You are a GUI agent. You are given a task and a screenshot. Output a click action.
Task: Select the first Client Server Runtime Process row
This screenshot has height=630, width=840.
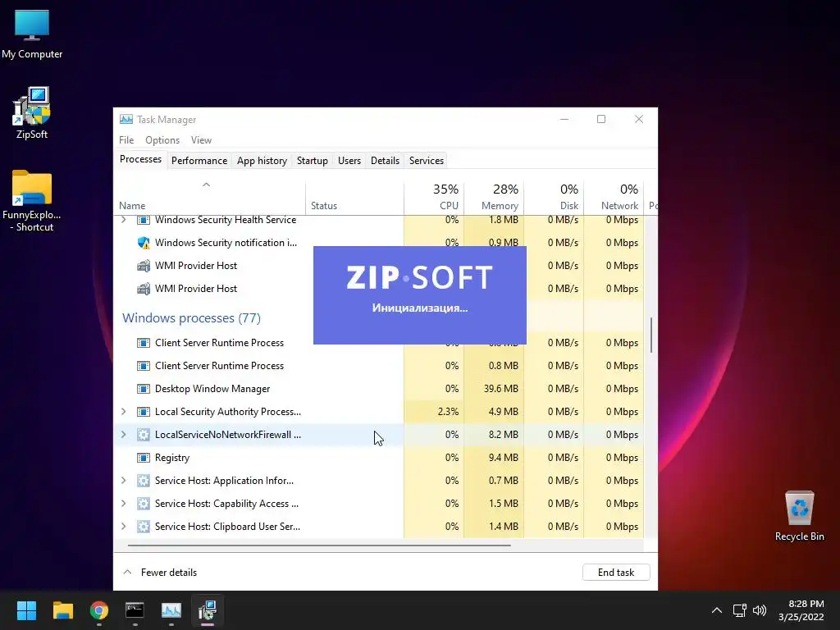click(x=379, y=343)
